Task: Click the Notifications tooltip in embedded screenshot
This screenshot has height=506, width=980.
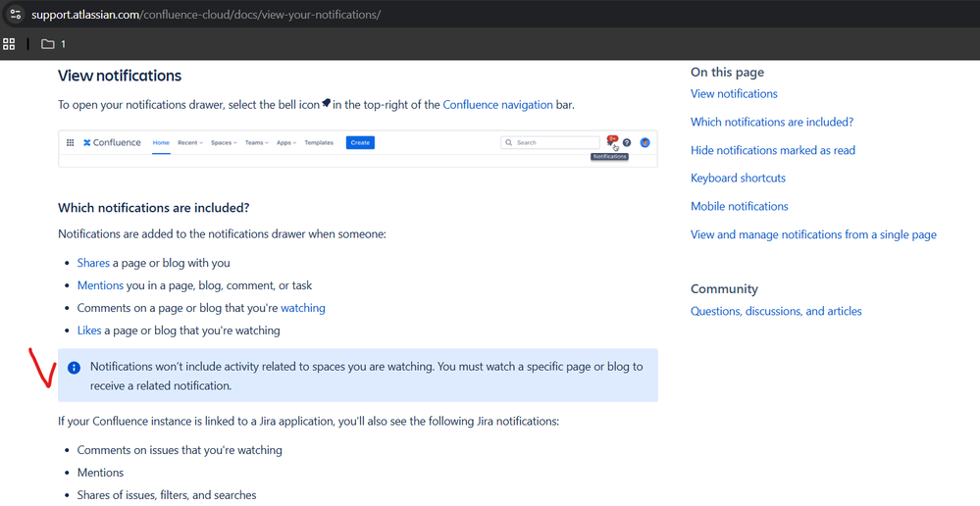Action: tap(609, 157)
